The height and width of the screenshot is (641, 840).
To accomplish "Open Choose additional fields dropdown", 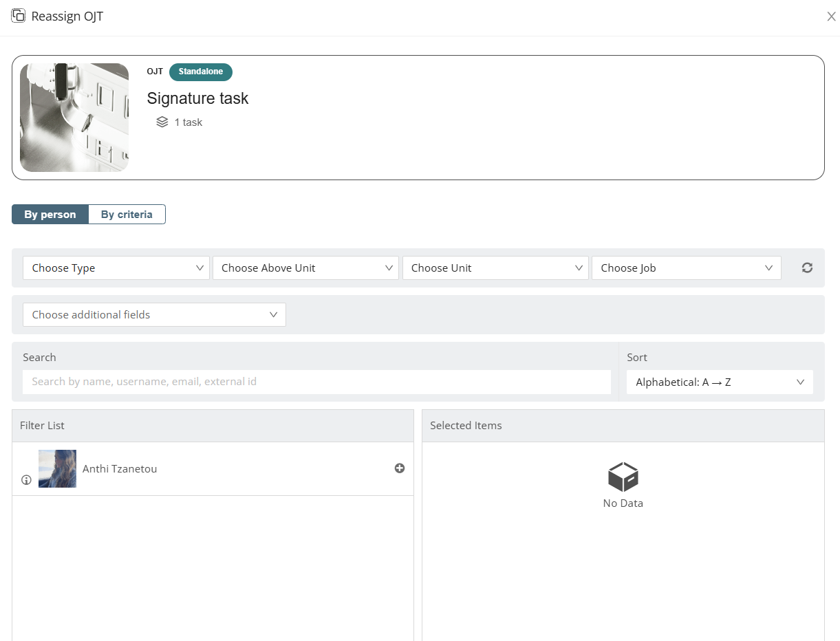I will point(154,315).
